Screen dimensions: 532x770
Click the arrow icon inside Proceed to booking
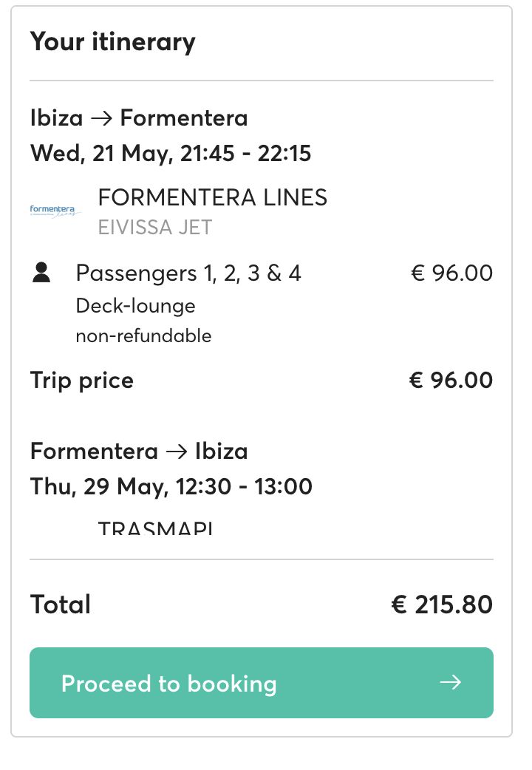(x=450, y=682)
